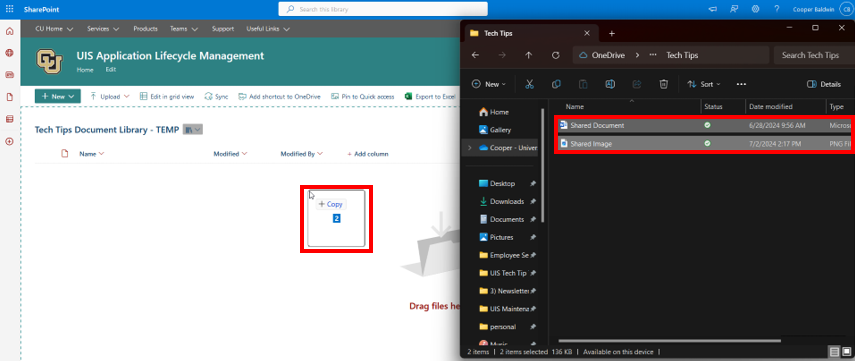Open SharePoint help question mark icon
This screenshot has width=855, height=361.
776,9
